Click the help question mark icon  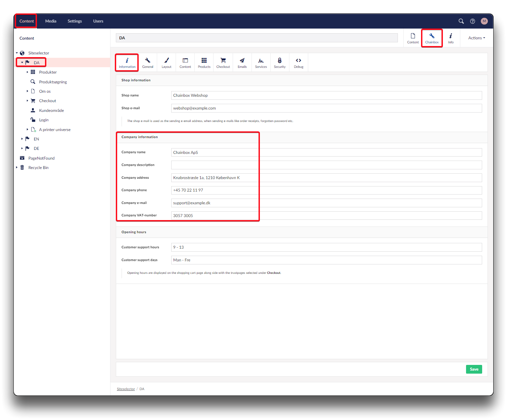pyautogui.click(x=472, y=21)
